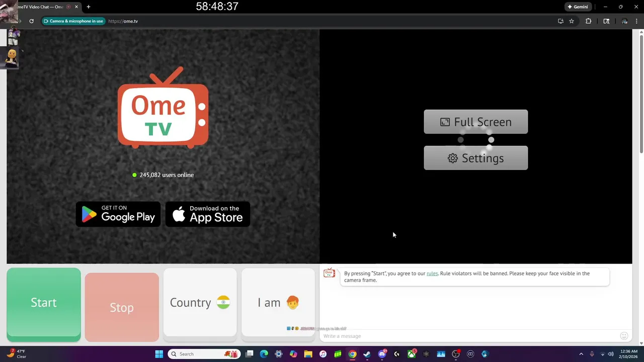Viewport: 644px width, 362px height.
Task: Open the network Wi-Fi tray icon
Action: 603,354
